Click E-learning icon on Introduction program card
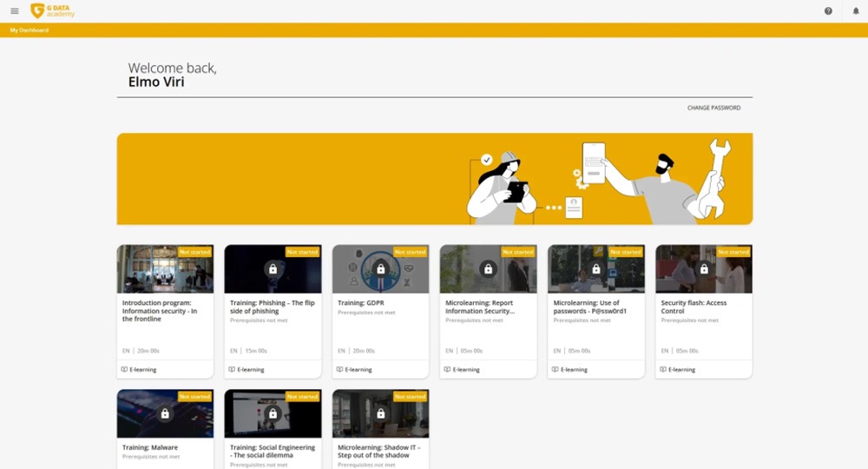 (x=124, y=369)
